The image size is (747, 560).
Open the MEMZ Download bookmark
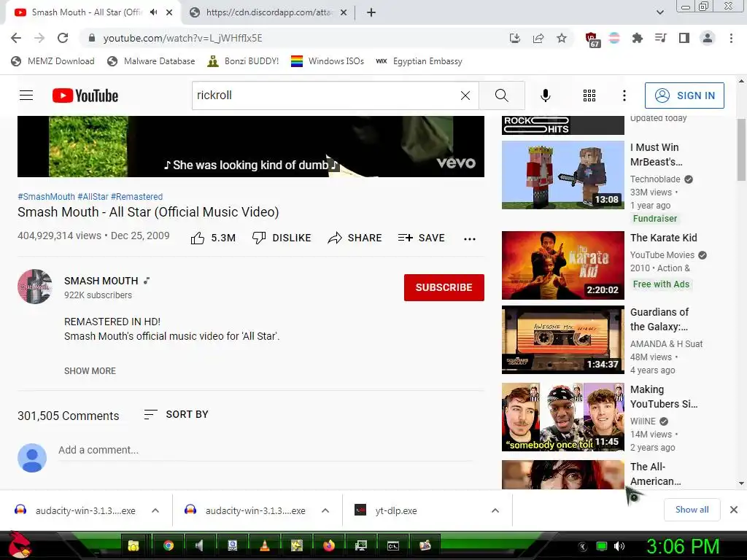pos(53,61)
